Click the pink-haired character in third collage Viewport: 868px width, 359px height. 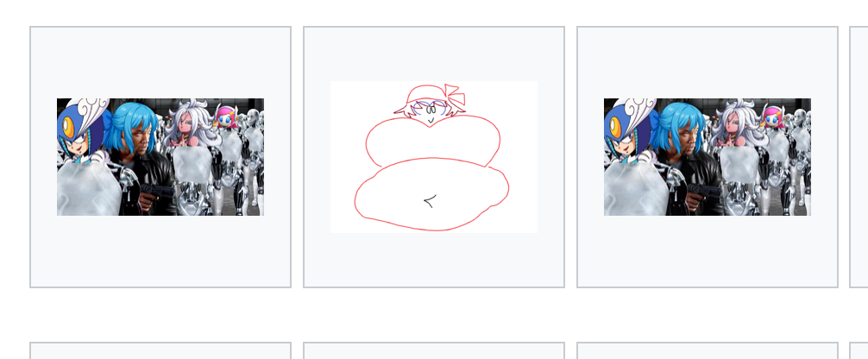point(773,117)
